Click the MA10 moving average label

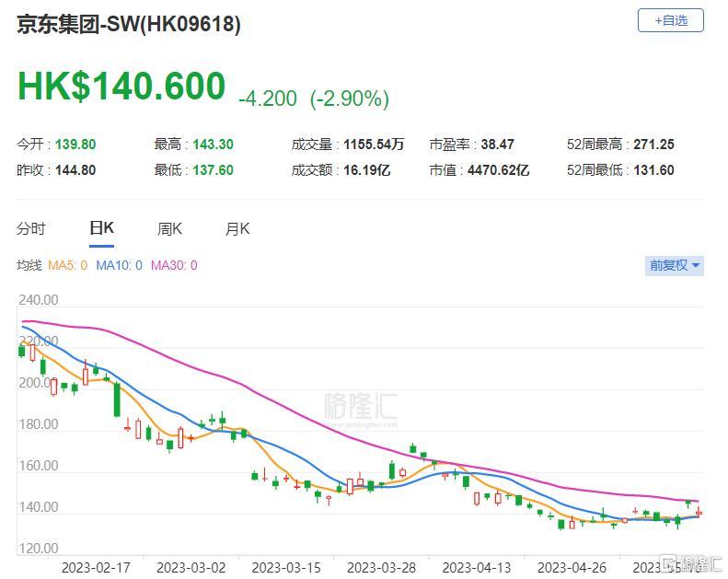[119, 266]
